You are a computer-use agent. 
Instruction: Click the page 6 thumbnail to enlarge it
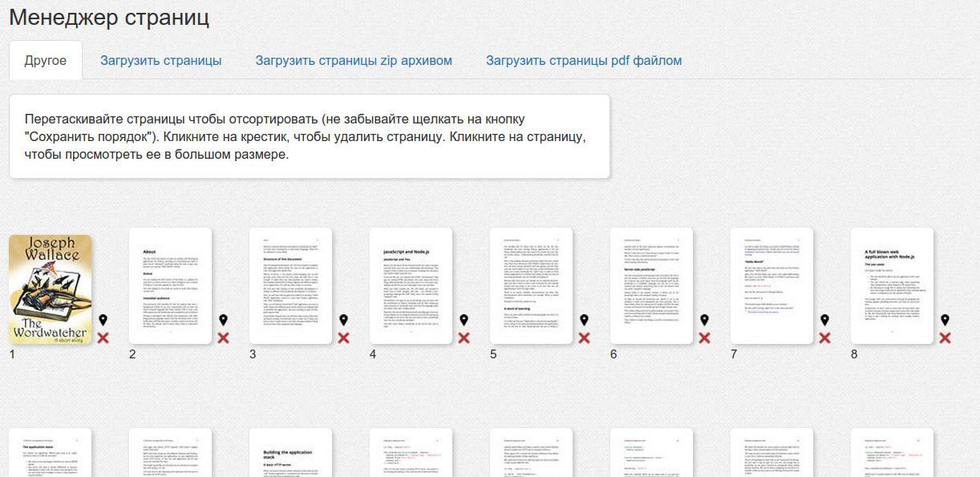click(x=651, y=286)
